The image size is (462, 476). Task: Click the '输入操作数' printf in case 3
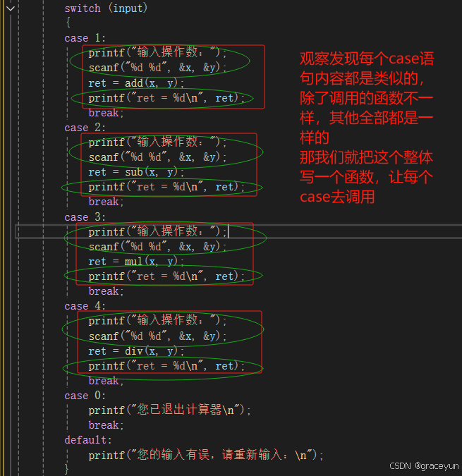tap(157, 231)
